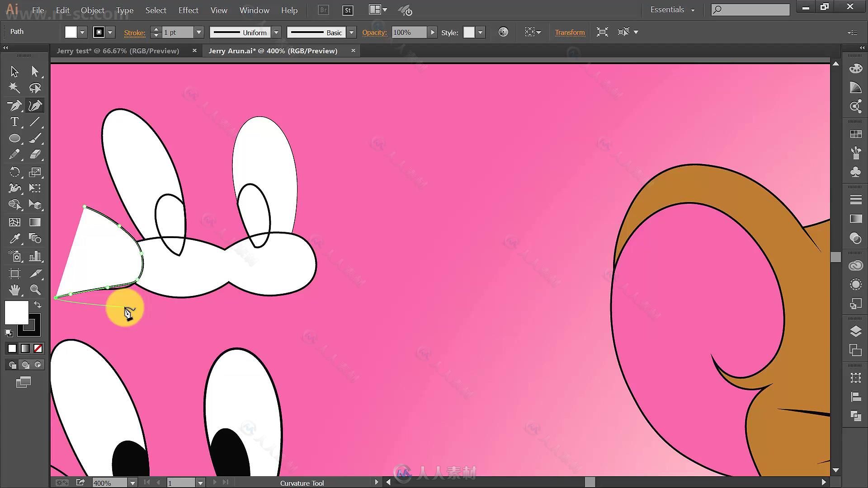
Task: Open the stroke color dropdown
Action: 110,32
